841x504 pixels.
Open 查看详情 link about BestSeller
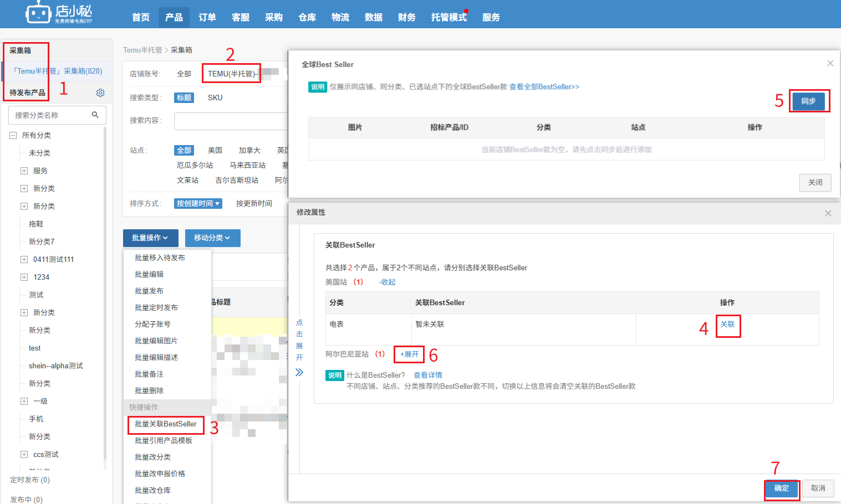tap(428, 375)
